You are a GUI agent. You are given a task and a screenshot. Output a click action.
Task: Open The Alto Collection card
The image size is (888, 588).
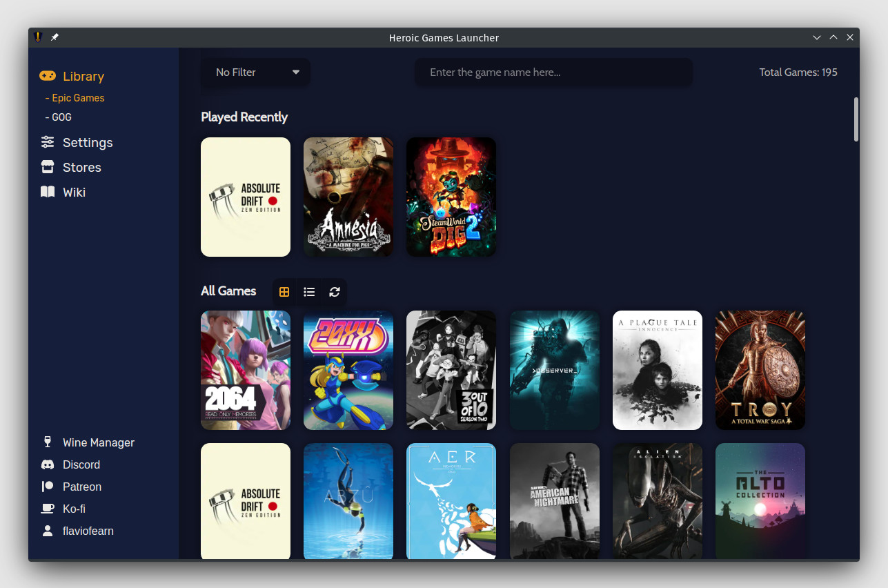click(x=760, y=501)
